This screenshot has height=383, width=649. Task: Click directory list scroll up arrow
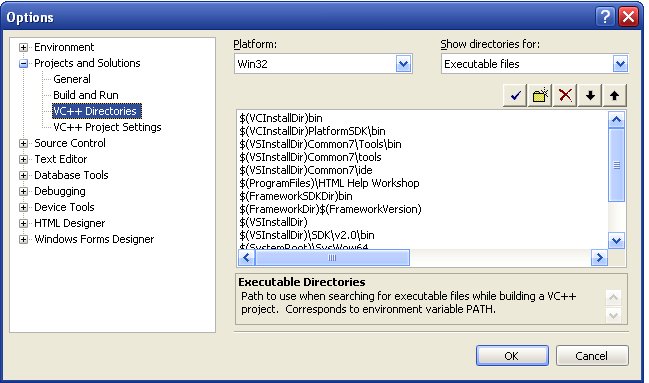point(616,120)
